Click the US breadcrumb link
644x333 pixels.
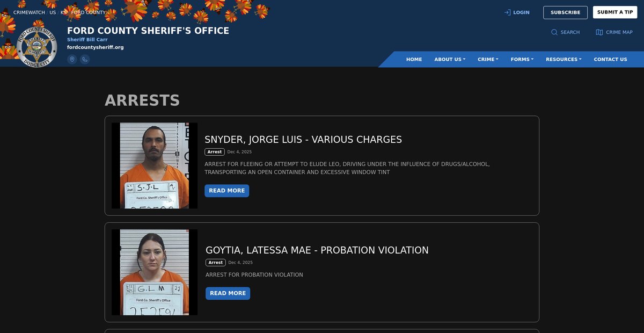[x=53, y=12]
